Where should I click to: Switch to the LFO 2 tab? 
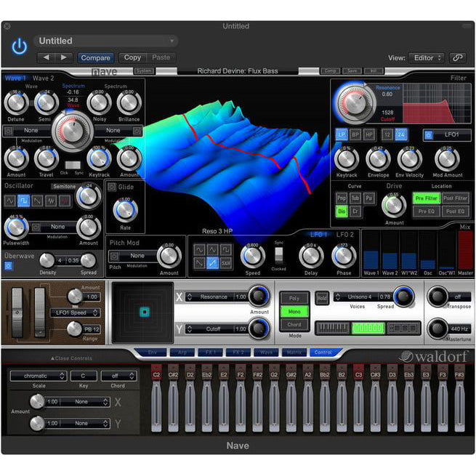pyautogui.click(x=345, y=234)
